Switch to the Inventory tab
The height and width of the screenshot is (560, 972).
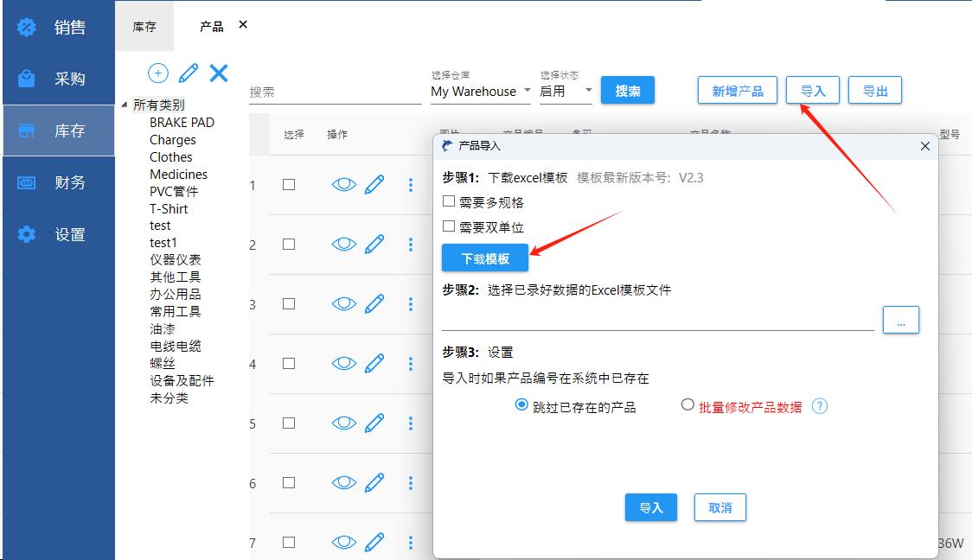tap(144, 27)
